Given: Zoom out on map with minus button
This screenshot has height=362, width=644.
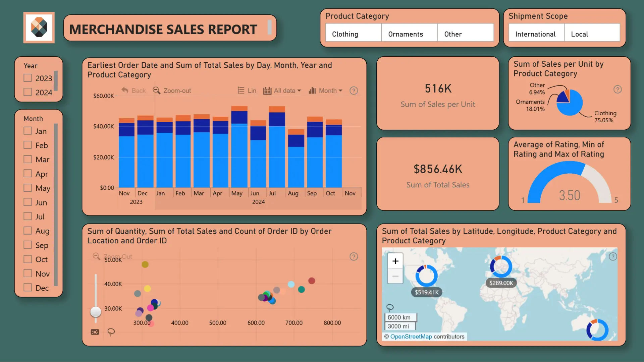Looking at the screenshot, I should coord(395,276).
